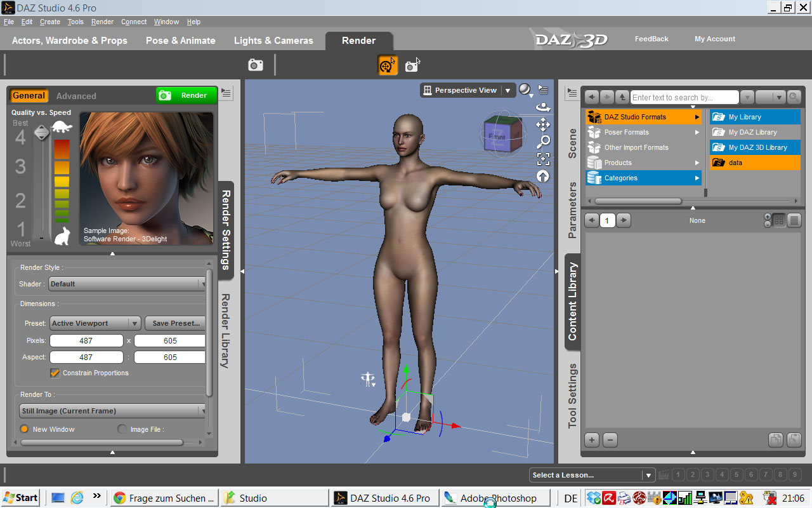Screen dimensions: 812x508
Task: Open the Advanced render settings tab
Action: pos(76,96)
